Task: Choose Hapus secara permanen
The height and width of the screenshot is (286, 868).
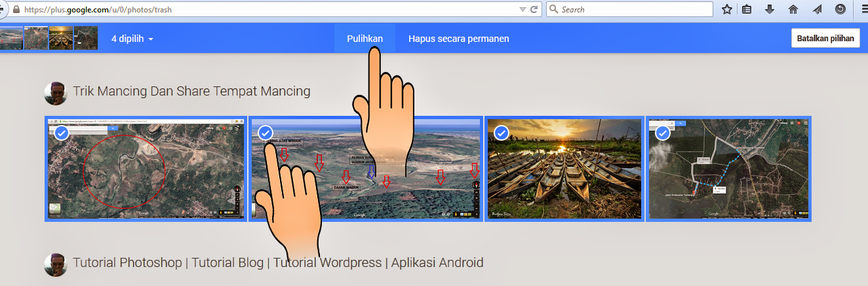Action: click(x=459, y=39)
